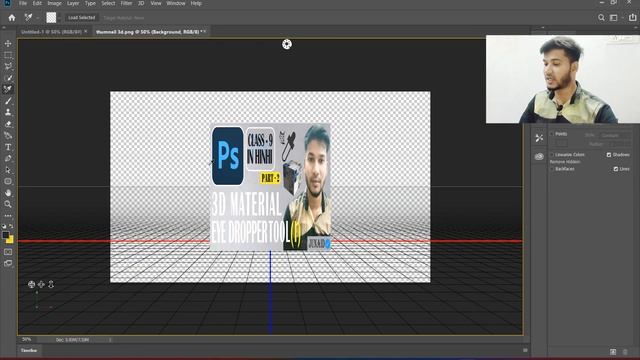Toggle Quick Mask mode icon
The height and width of the screenshot is (360, 640).
pos(8,252)
